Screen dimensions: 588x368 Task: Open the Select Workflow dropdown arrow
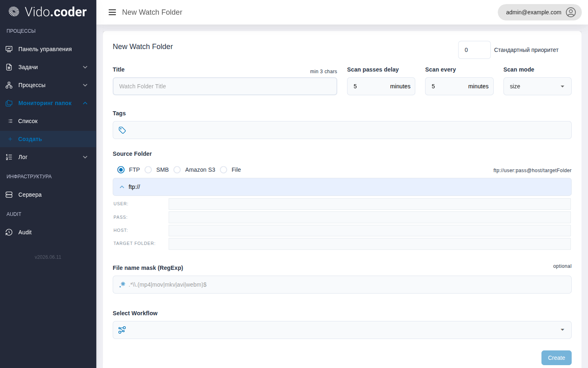pyautogui.click(x=563, y=330)
